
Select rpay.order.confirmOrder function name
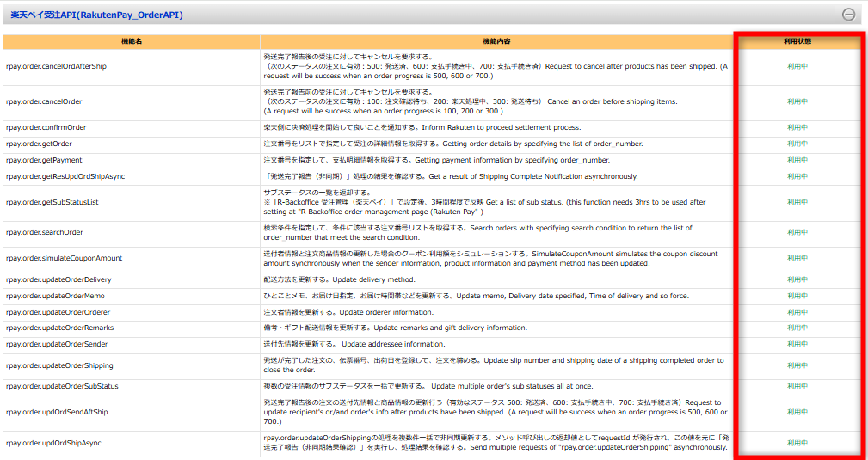pyautogui.click(x=46, y=127)
